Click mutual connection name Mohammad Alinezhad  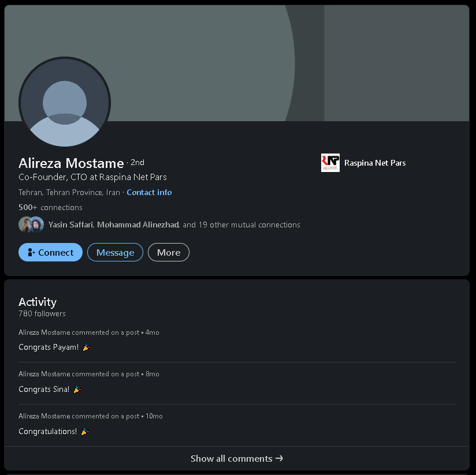138,225
